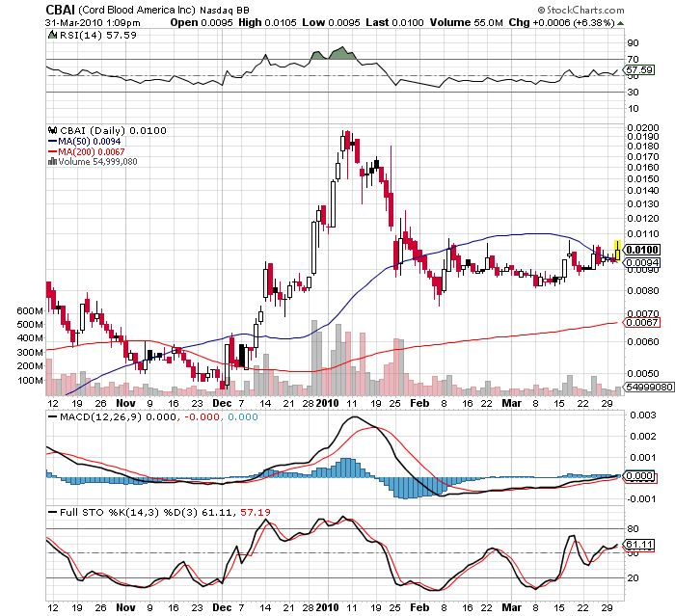Click the red 57.19 stochastic %D value
This screenshot has width=675, height=616.
[256, 512]
